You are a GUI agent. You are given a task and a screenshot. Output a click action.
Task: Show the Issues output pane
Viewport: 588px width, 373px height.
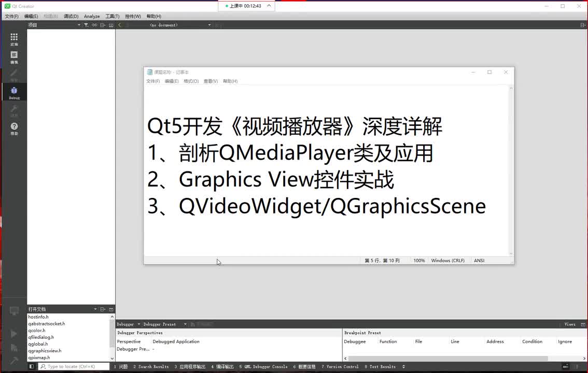coord(121,367)
